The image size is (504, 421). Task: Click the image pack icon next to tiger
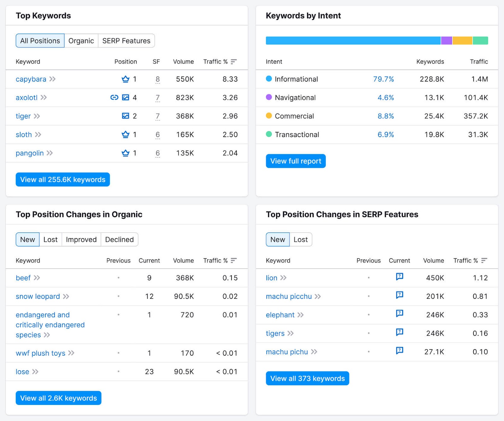[125, 116]
